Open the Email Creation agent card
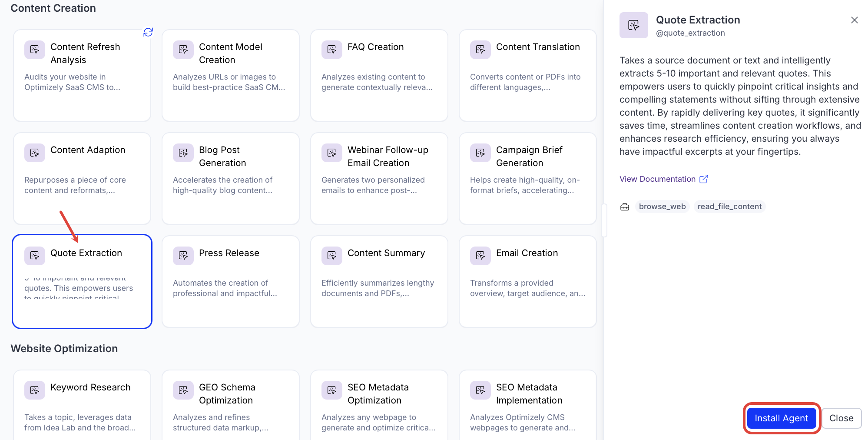 527,281
